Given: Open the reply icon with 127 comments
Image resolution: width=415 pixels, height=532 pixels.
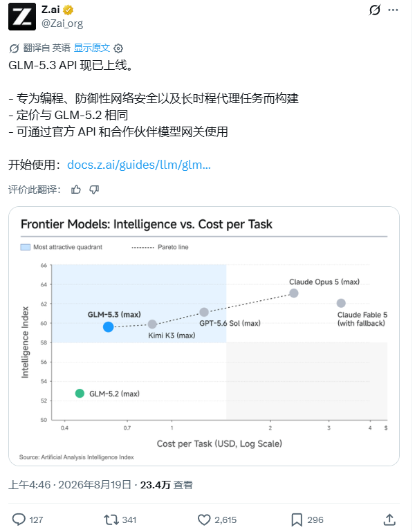Looking at the screenshot, I should tap(19, 520).
